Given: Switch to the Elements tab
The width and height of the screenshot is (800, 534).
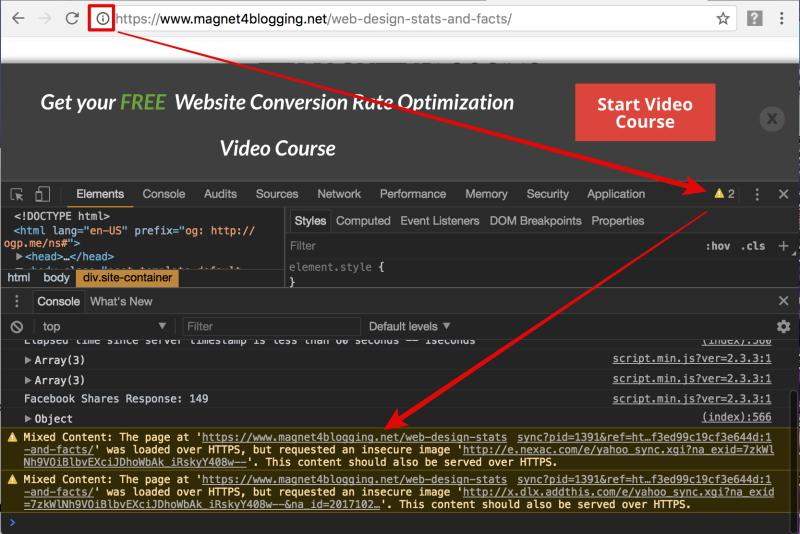Looking at the screenshot, I should [100, 194].
